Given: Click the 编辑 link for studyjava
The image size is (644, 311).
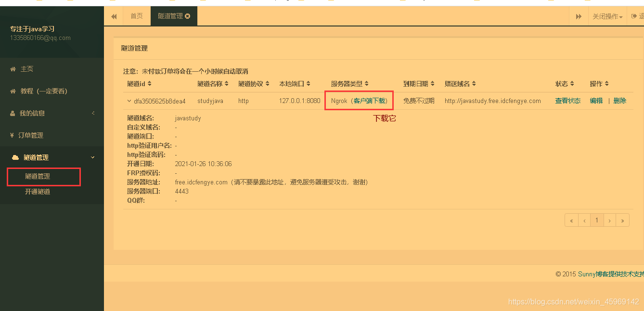Looking at the screenshot, I should (x=596, y=101).
